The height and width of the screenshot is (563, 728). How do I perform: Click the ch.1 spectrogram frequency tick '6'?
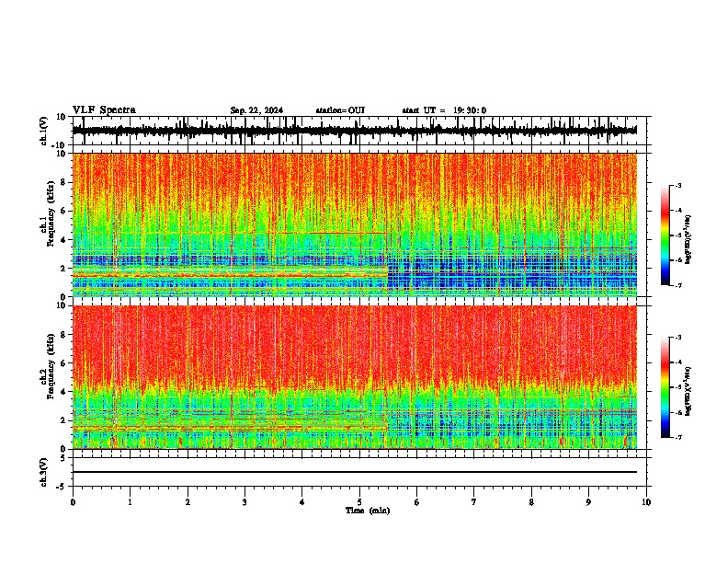[x=64, y=211]
